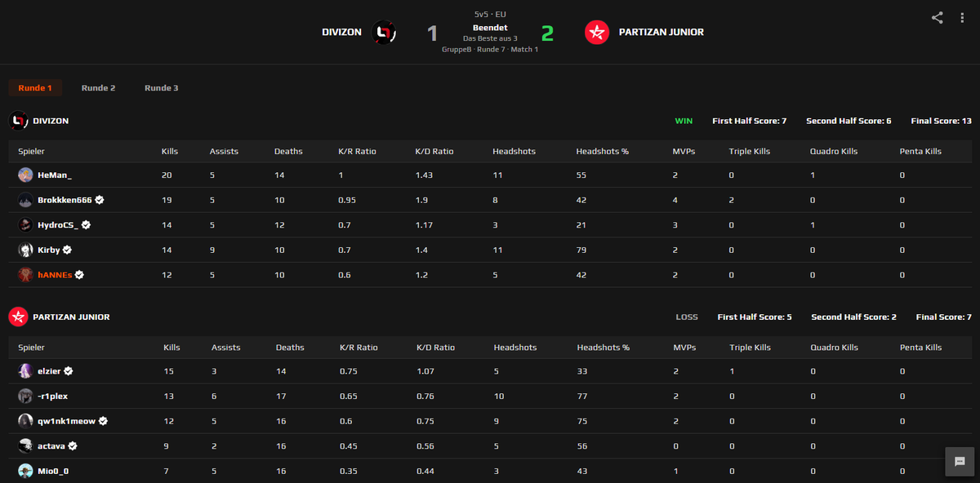Open PARTIZAN JUNIOR team name in header

pos(661,33)
